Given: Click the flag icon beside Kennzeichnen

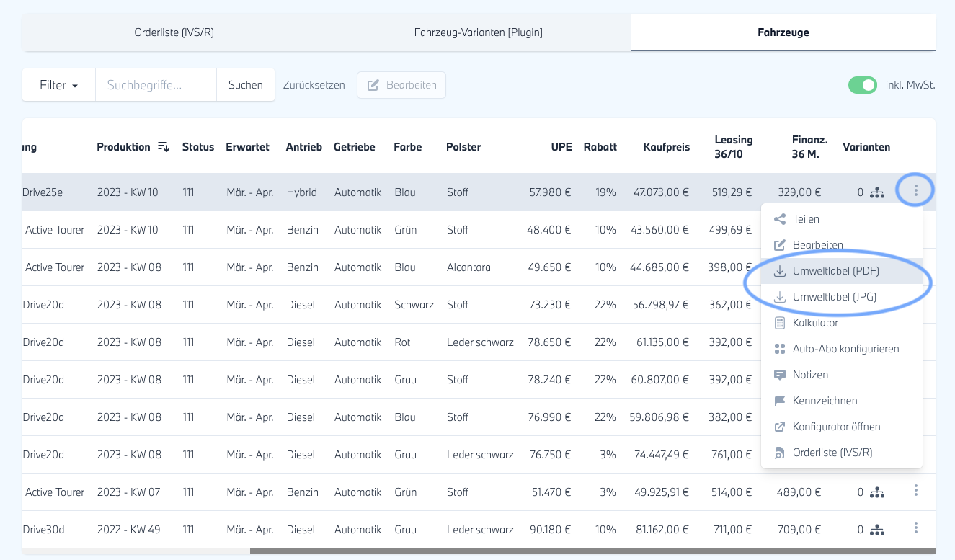Looking at the screenshot, I should pyautogui.click(x=779, y=401).
